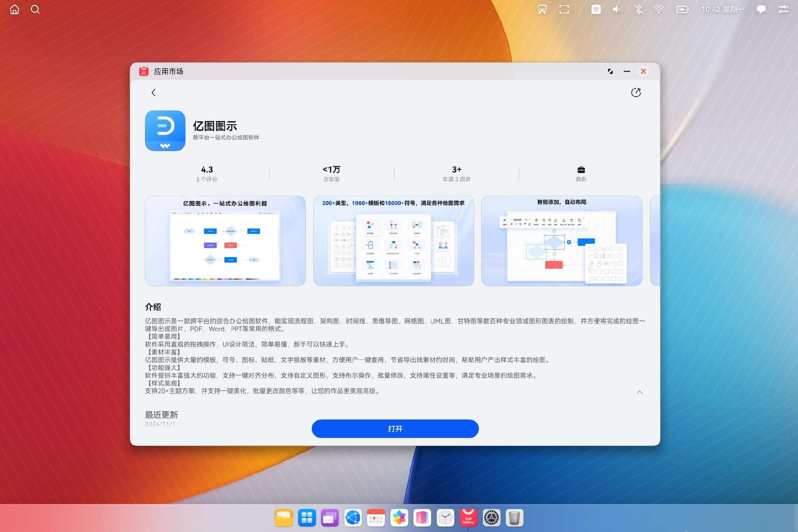The width and height of the screenshot is (798, 532).
Task: Open the pink 'i' book icon in dock
Action: point(422,518)
